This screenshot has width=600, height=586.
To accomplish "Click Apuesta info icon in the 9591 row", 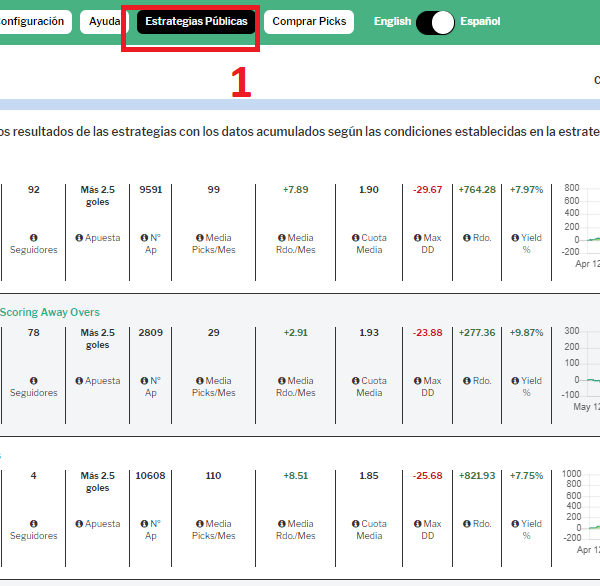I will click(79, 238).
